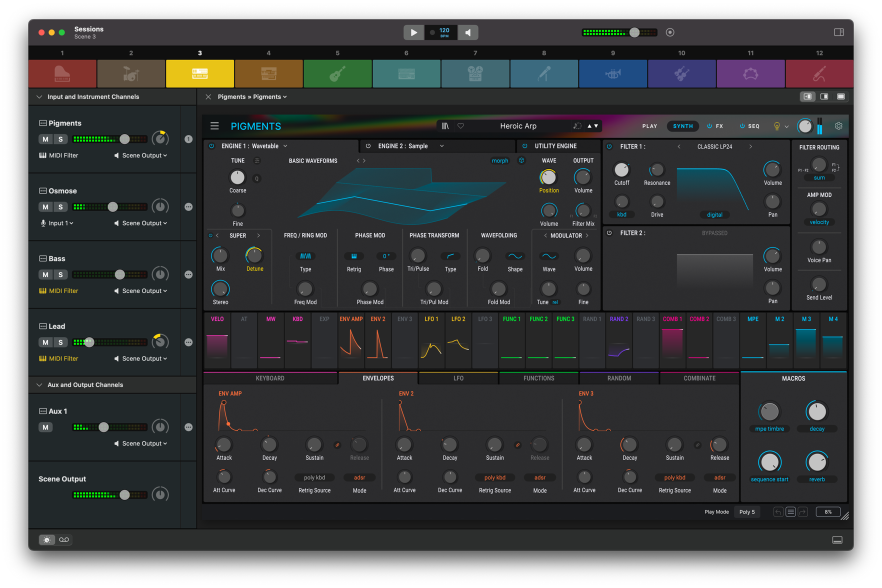Mute the Osmose channel

coord(45,206)
